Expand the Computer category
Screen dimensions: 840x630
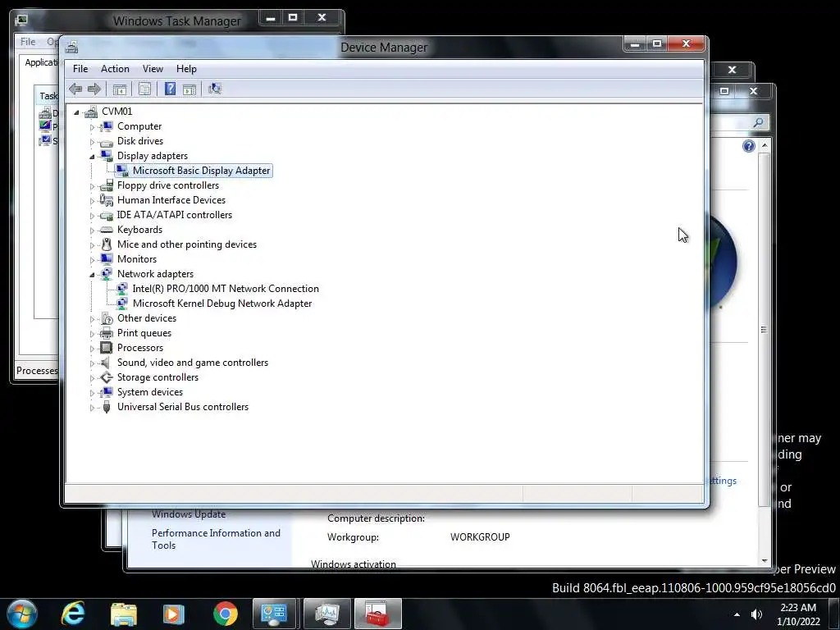[92, 127]
